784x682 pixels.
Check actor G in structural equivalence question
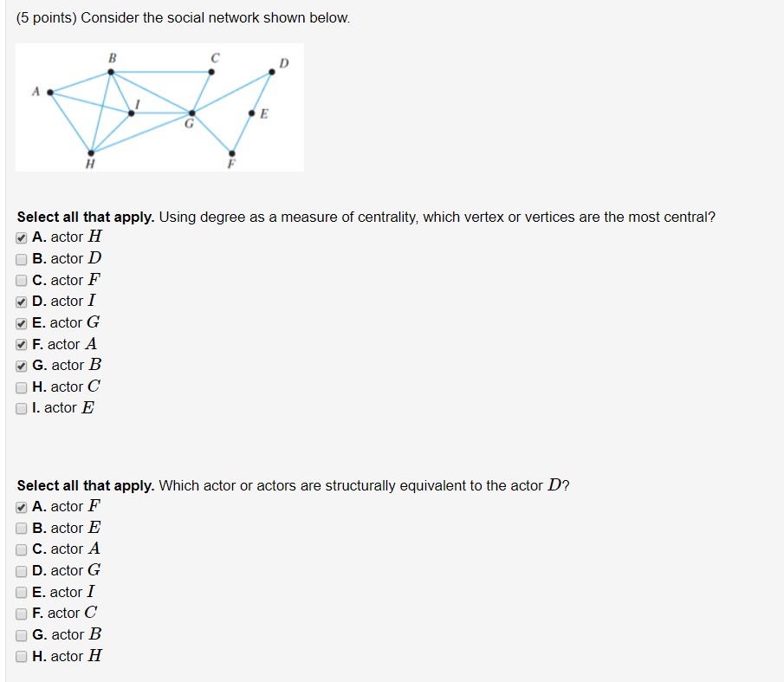click(21, 571)
